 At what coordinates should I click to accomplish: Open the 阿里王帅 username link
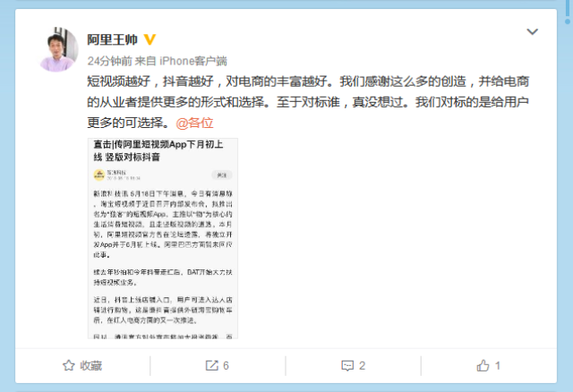(x=112, y=39)
